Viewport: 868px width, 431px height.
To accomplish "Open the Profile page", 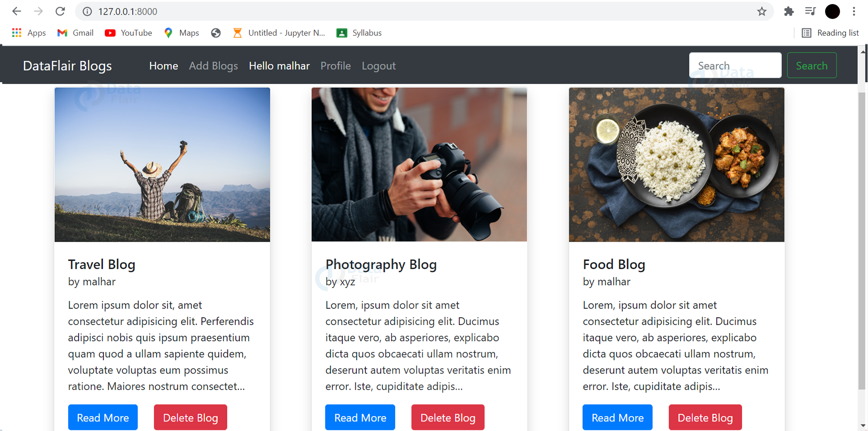I will [x=335, y=66].
